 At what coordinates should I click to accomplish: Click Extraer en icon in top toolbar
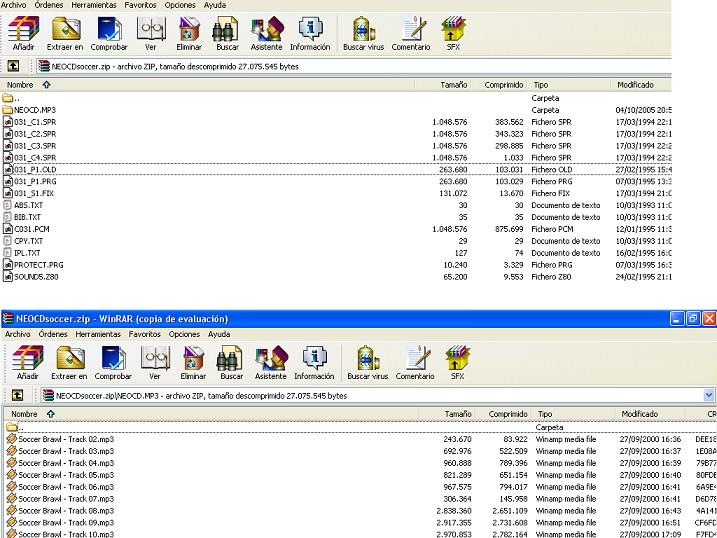tap(66, 31)
